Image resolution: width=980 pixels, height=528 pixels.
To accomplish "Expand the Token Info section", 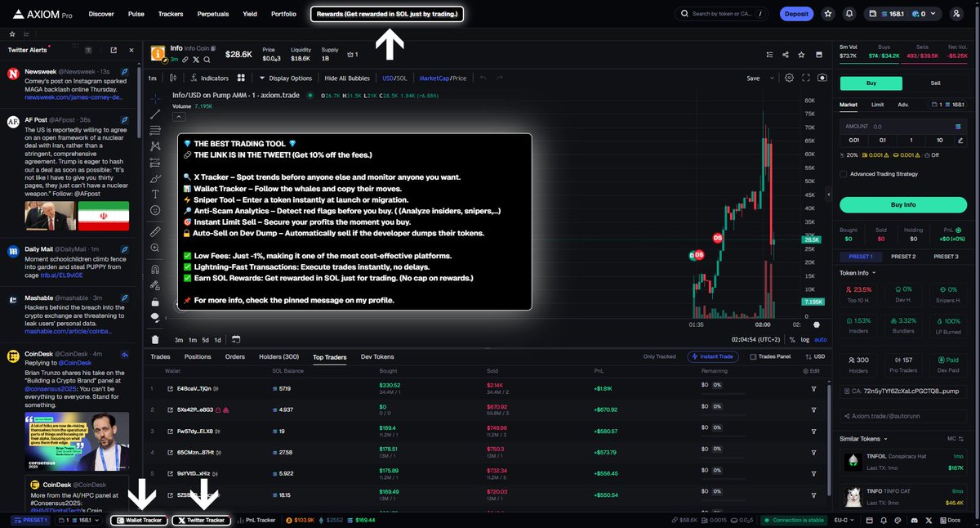I will click(857, 273).
